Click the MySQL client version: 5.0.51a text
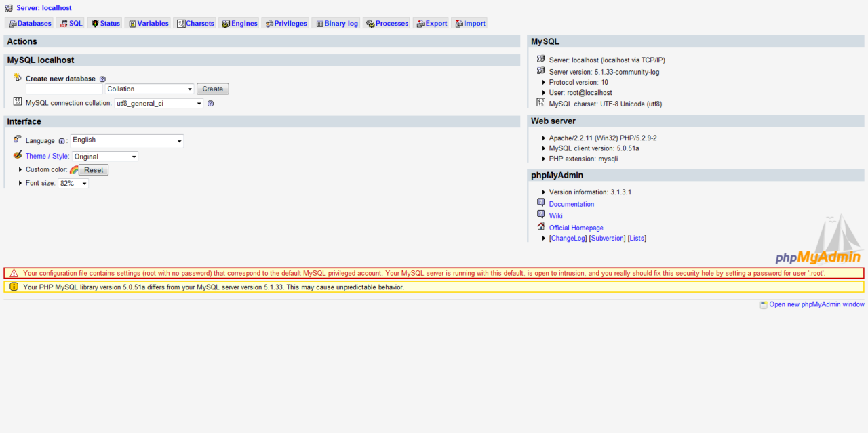The height and width of the screenshot is (433, 868). [594, 148]
